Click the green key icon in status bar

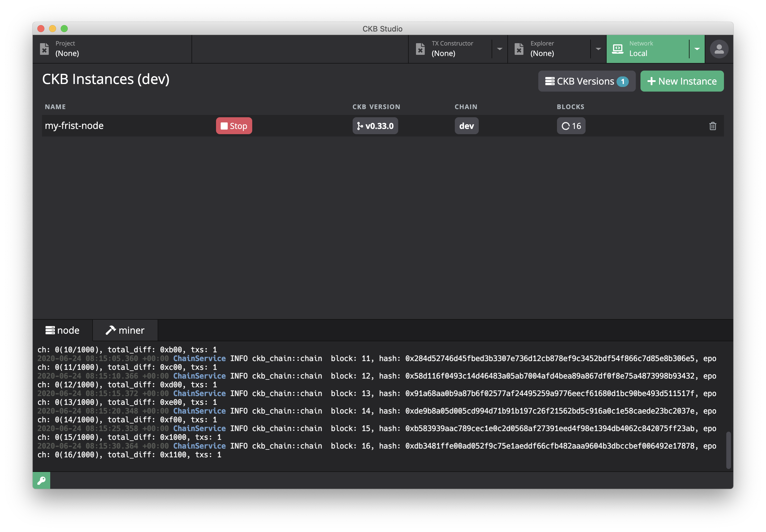click(41, 480)
